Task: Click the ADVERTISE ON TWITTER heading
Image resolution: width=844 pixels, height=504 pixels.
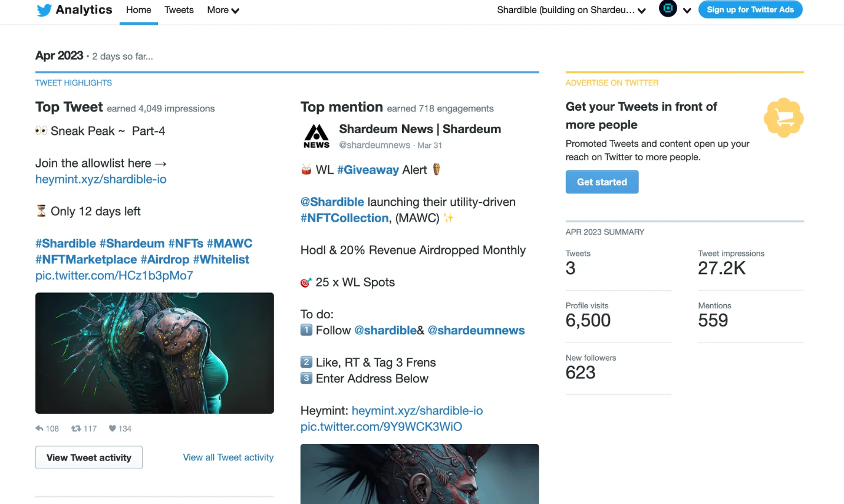Action: coord(612,83)
